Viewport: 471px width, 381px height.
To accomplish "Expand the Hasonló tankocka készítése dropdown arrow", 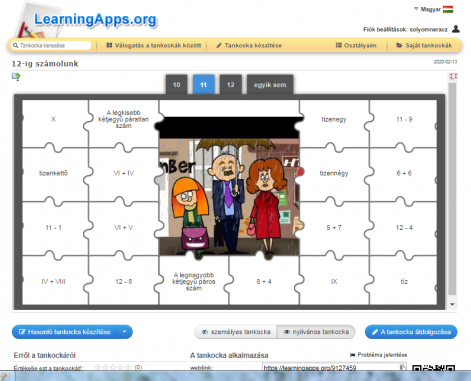I will click(124, 332).
